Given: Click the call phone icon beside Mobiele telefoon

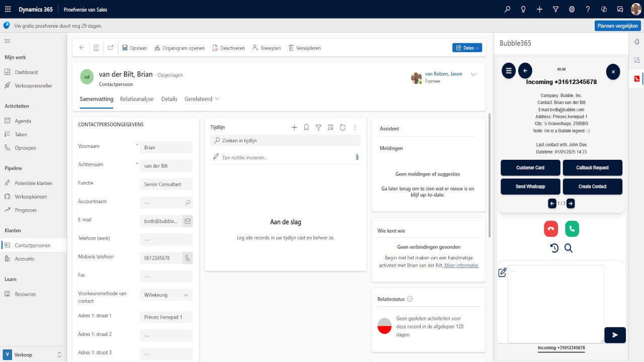Looking at the screenshot, I should (x=187, y=258).
